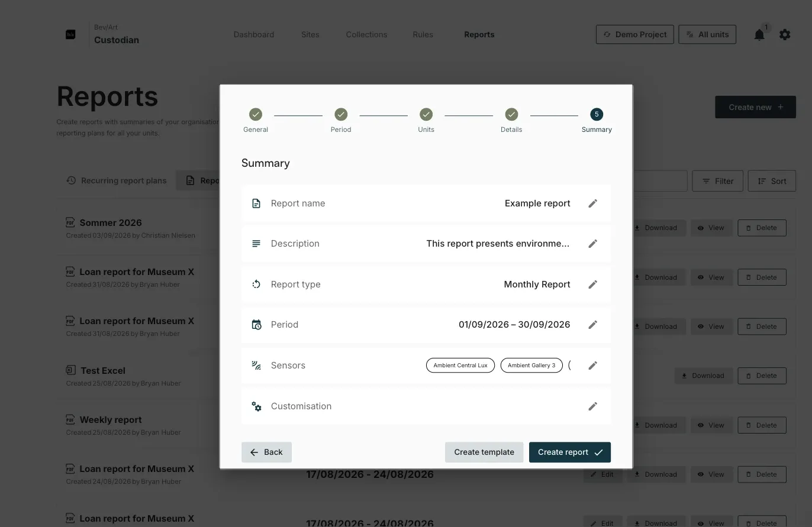Open settings gear icon
This screenshot has width=812, height=527.
coord(785,35)
